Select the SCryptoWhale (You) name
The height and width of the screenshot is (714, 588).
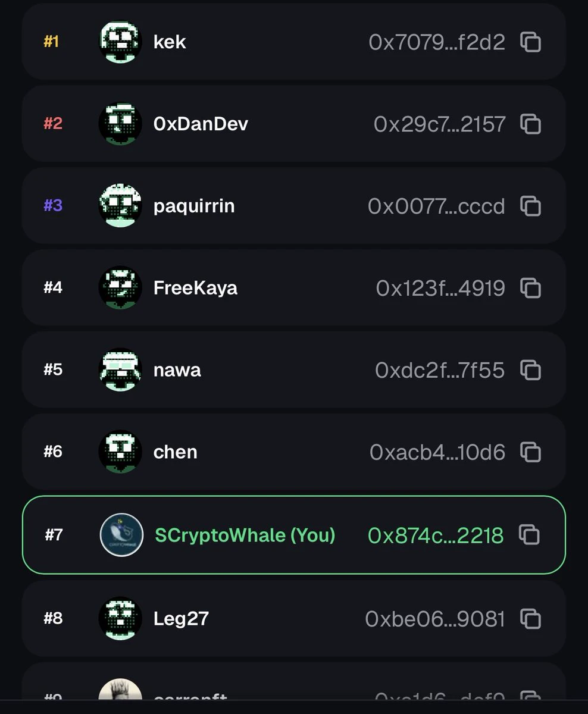tap(245, 535)
